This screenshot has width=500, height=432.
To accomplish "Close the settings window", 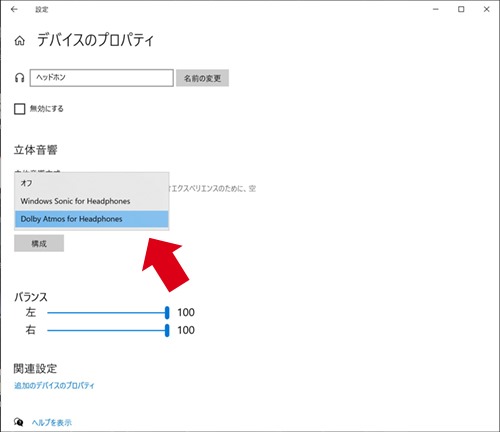I will (486, 9).
